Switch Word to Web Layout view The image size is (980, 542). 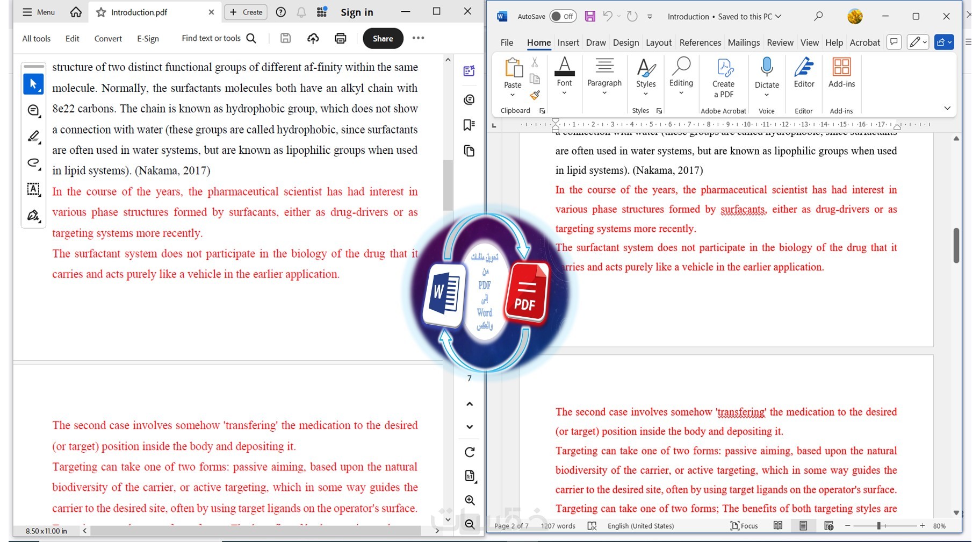[829, 526]
